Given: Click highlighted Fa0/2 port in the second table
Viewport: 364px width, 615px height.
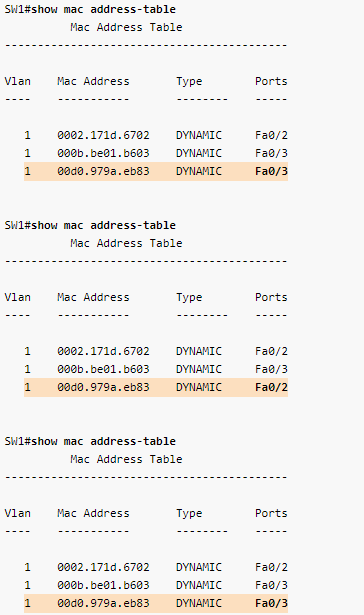Looking at the screenshot, I should 271,388.
